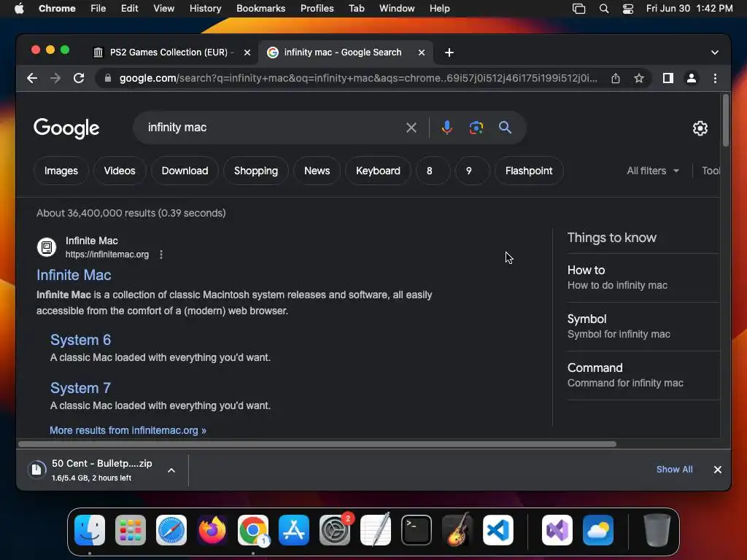This screenshot has width=747, height=560.
Task: Click the horizontal page scrollbar
Action: (x=317, y=444)
